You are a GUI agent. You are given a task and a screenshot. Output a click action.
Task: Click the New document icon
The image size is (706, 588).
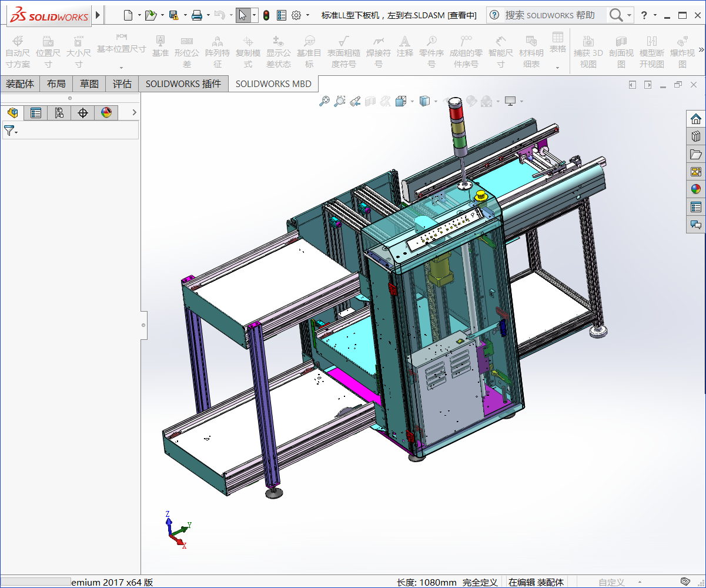coord(128,15)
